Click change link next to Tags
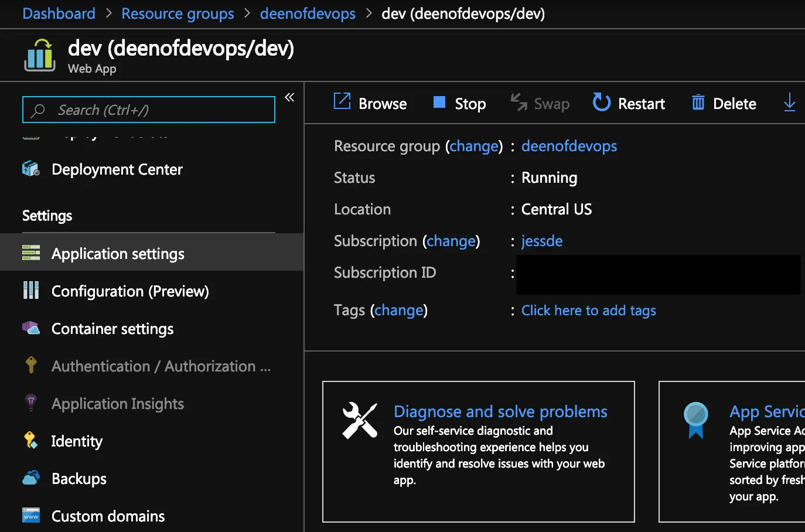The height and width of the screenshot is (532, 805). 399,310
